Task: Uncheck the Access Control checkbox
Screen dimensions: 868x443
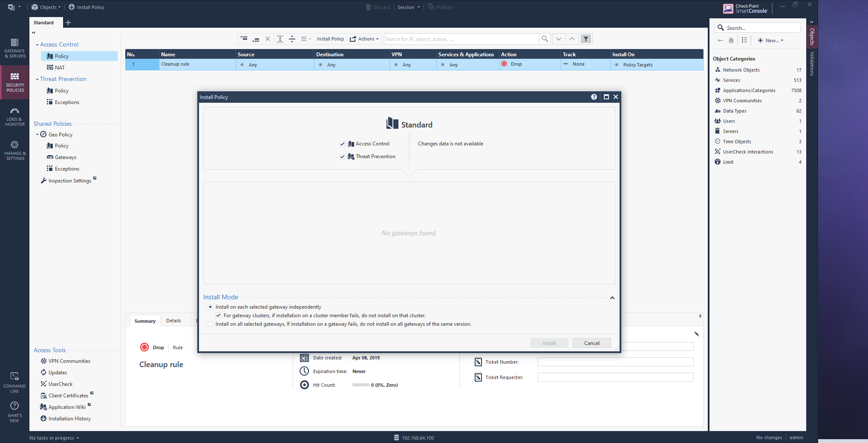Action: (342, 144)
